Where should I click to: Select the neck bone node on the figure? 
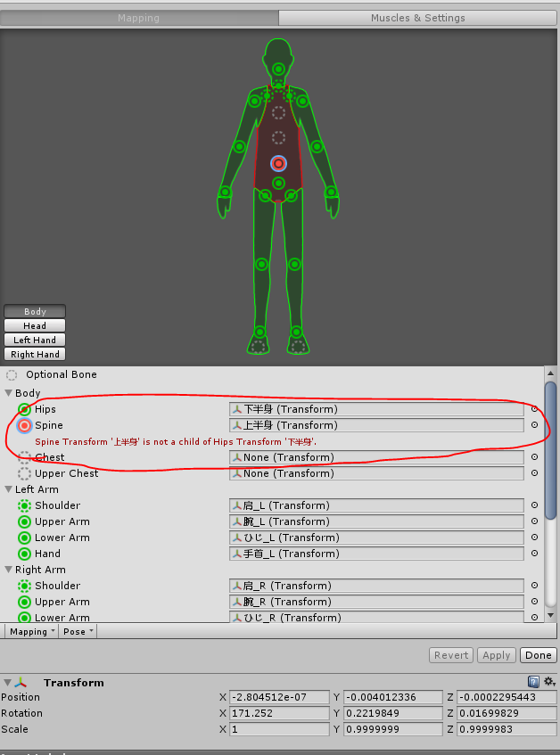(278, 86)
